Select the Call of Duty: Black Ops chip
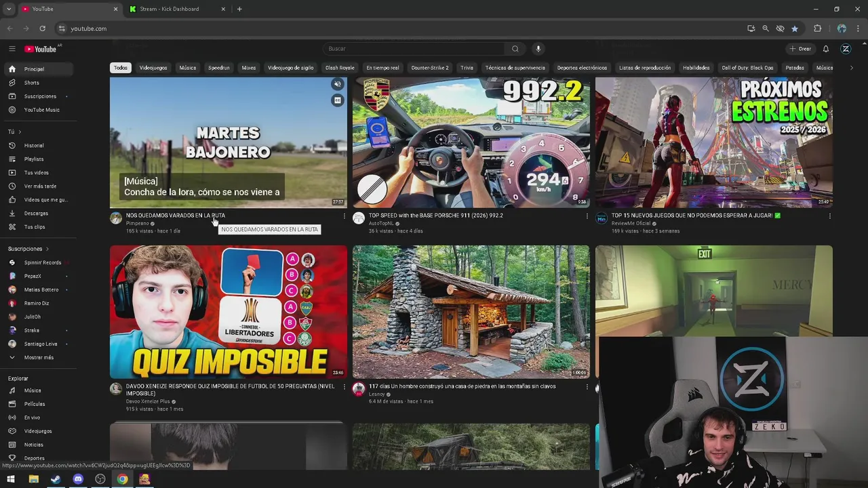This screenshot has height=488, width=868. pyautogui.click(x=747, y=68)
